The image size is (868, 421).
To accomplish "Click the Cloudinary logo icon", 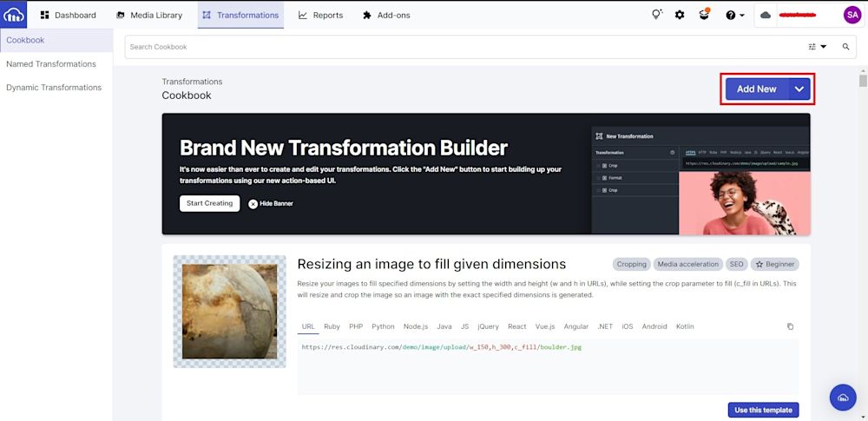I will pyautogui.click(x=14, y=15).
